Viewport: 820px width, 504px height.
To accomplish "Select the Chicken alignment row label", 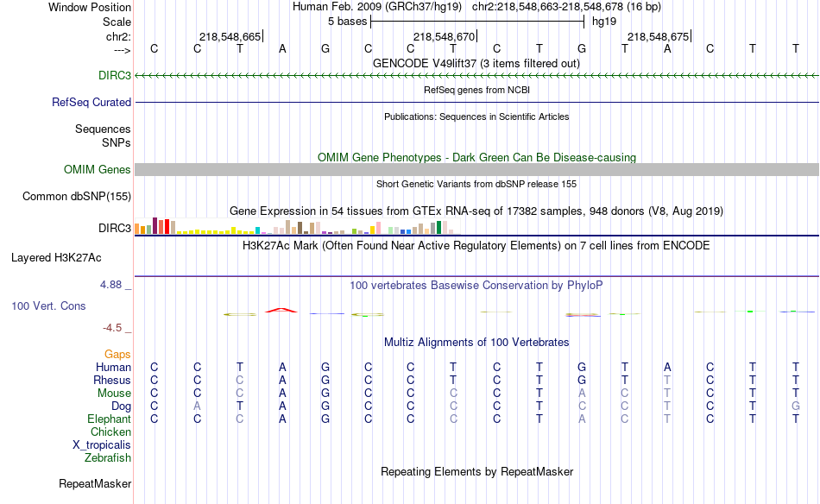I will click(110, 432).
